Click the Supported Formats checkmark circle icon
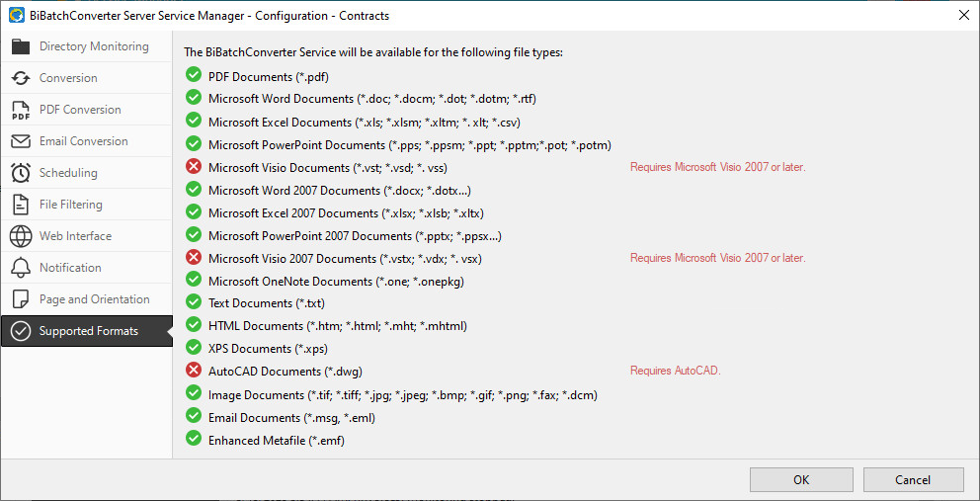 tap(22, 331)
